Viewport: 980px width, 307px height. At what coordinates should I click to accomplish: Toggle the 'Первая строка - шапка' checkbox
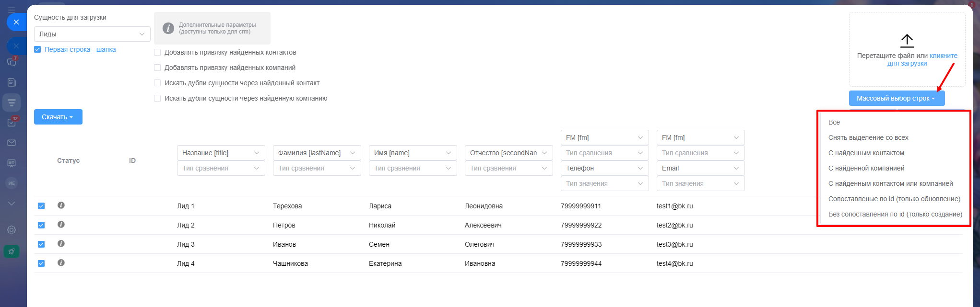click(37, 49)
